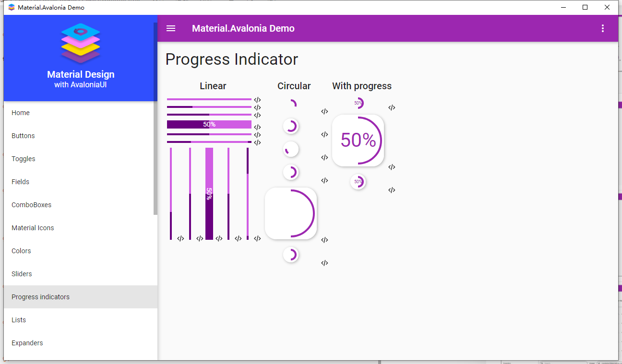
Task: Click the large circular card without percentage text
Action: (x=291, y=213)
